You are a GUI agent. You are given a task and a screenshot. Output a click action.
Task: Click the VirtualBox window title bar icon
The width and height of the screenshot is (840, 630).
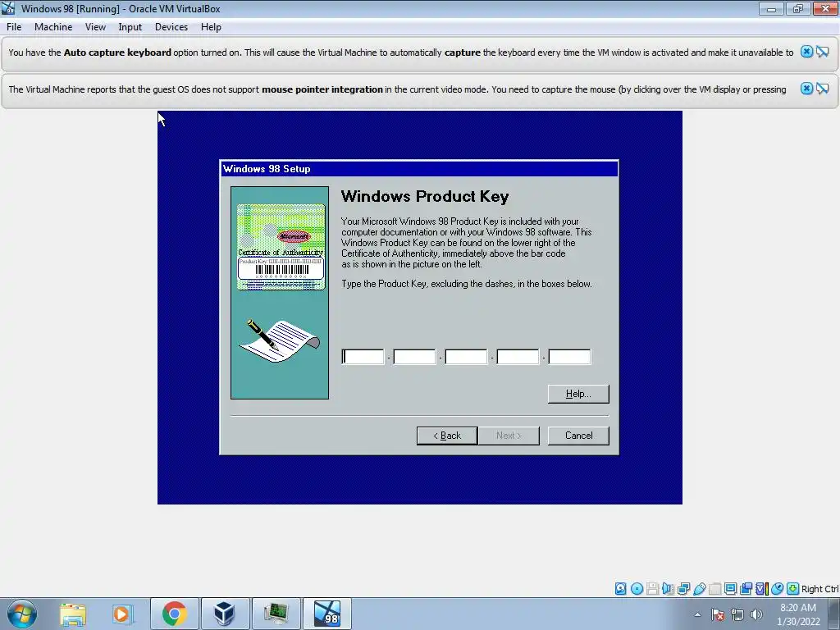(8, 8)
